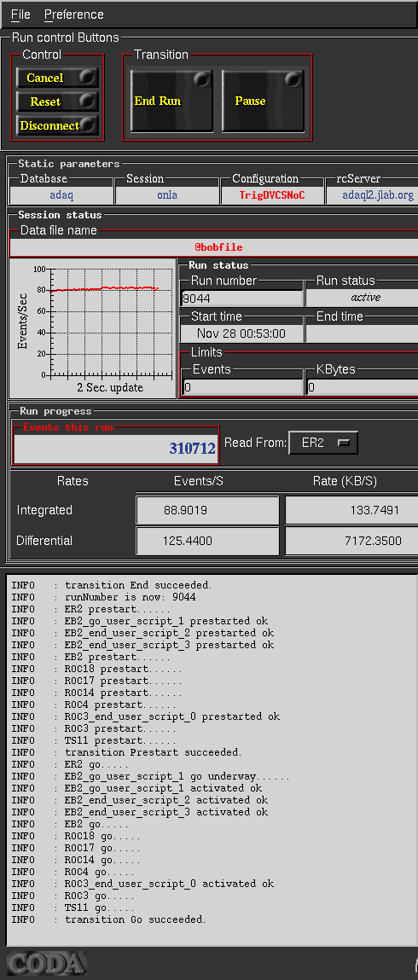Click the CODA logo icon
Screen dimensions: 418x980
point(46,963)
